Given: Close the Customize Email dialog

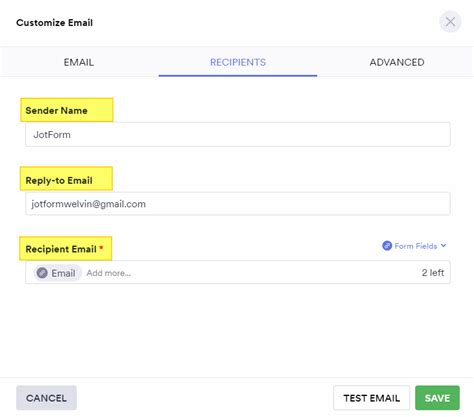Looking at the screenshot, I should (x=450, y=22).
